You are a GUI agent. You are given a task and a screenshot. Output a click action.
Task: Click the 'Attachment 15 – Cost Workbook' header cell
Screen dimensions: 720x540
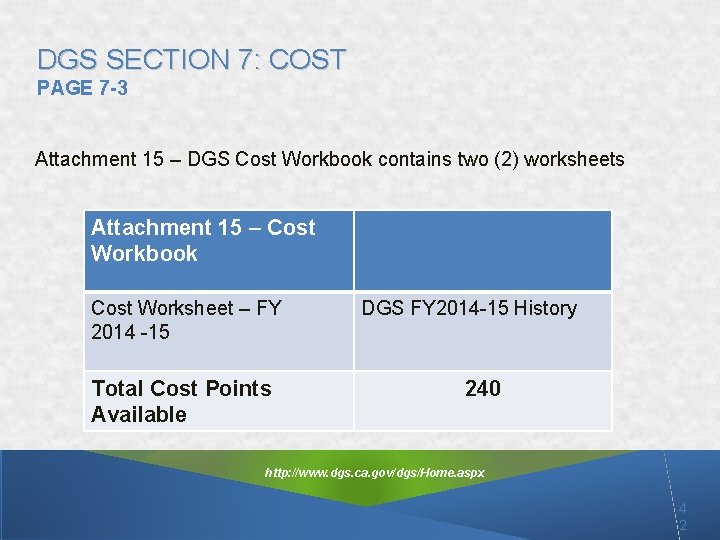click(219, 251)
